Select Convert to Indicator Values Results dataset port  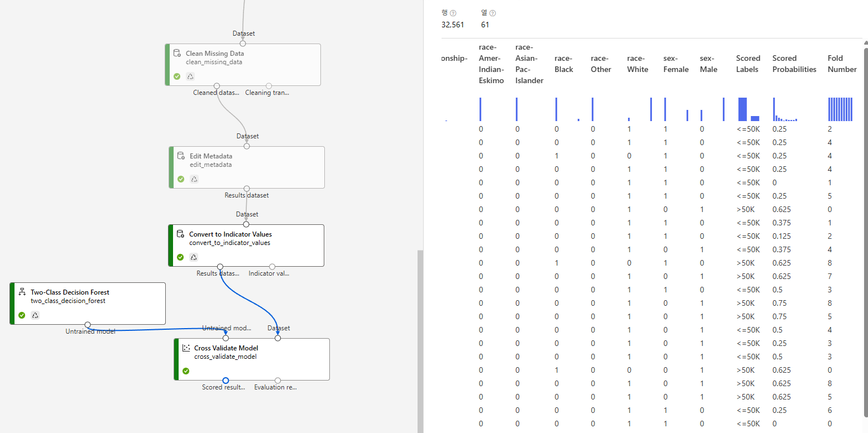click(x=220, y=267)
